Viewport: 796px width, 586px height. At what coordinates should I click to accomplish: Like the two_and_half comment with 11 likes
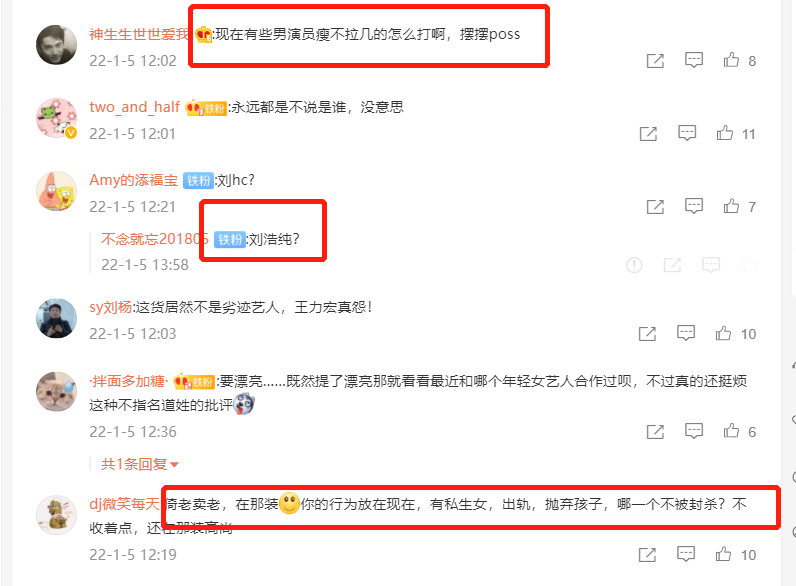[724, 133]
